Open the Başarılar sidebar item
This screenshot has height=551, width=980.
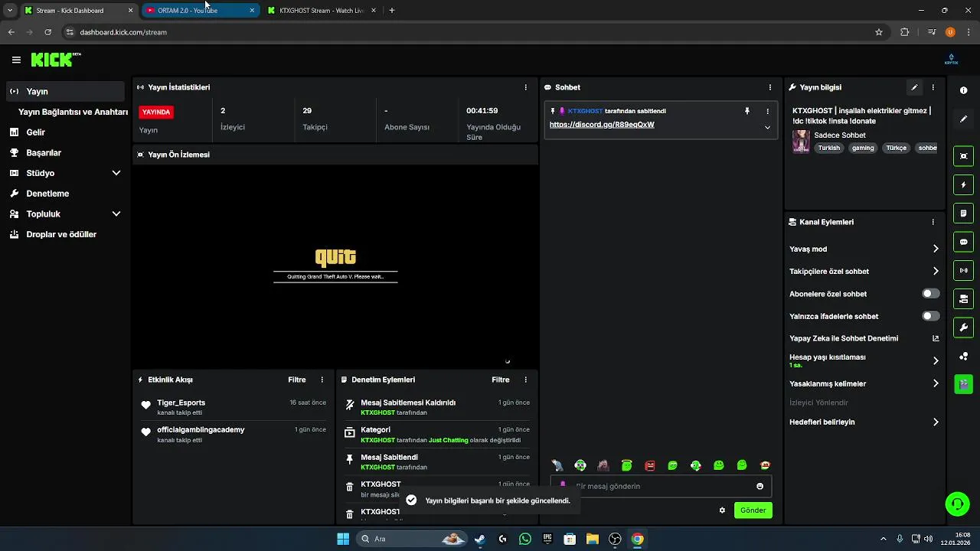coord(65,153)
